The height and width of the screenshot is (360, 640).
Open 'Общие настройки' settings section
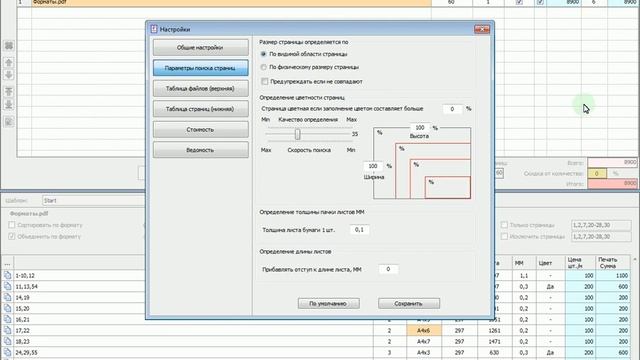(200, 47)
